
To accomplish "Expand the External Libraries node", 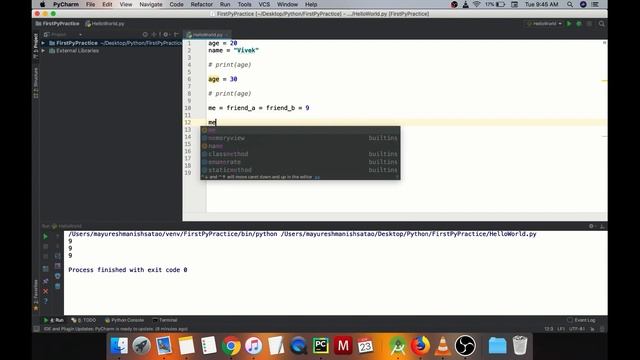I will point(43,51).
